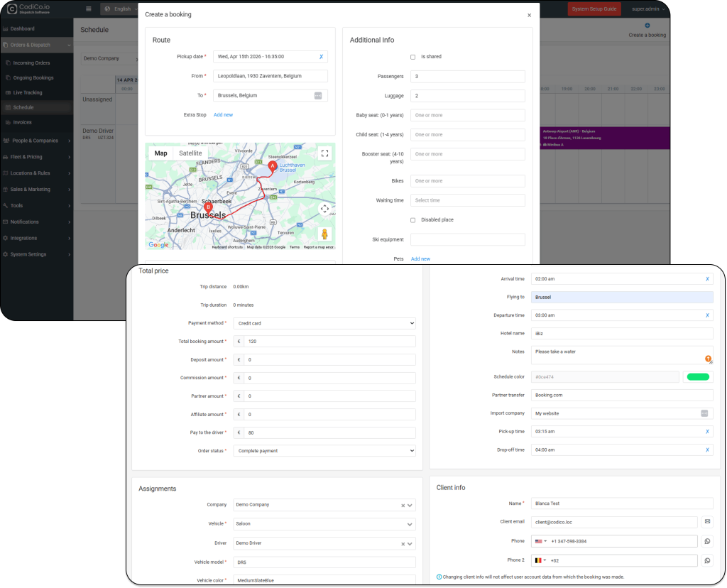Open the hamburger menu in top bar

click(89, 9)
